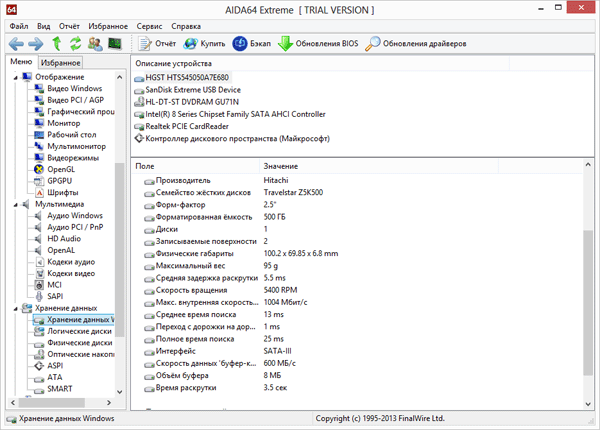Screen dimensions: 600x430
Task: Select the Монитор tree item
Action: point(64,123)
